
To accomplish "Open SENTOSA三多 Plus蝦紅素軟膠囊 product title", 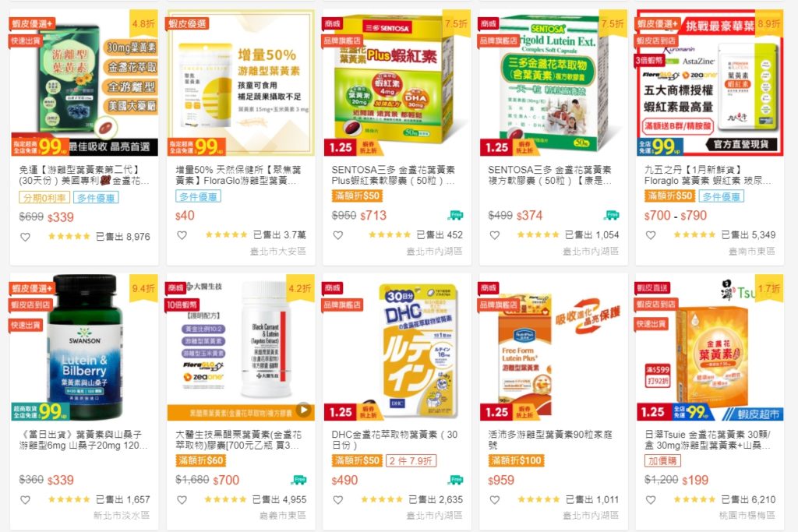I will [x=393, y=175].
